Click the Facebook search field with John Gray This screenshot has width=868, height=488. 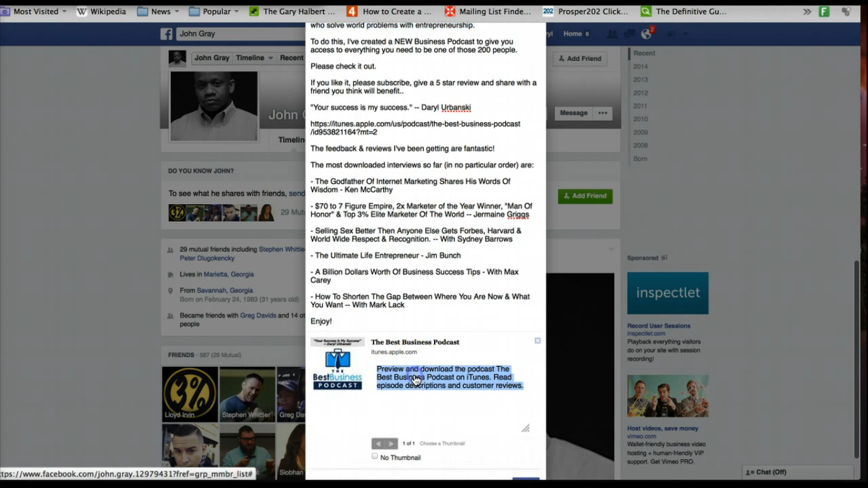point(240,34)
